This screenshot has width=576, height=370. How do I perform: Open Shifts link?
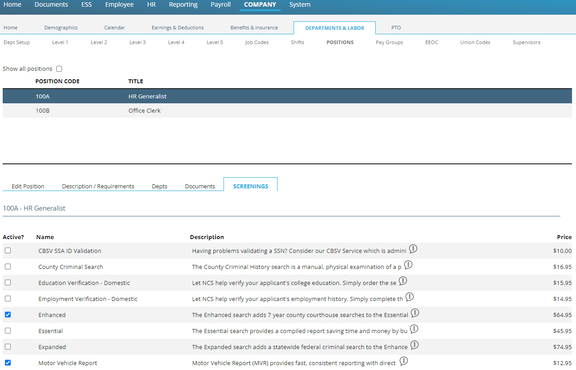click(x=297, y=42)
